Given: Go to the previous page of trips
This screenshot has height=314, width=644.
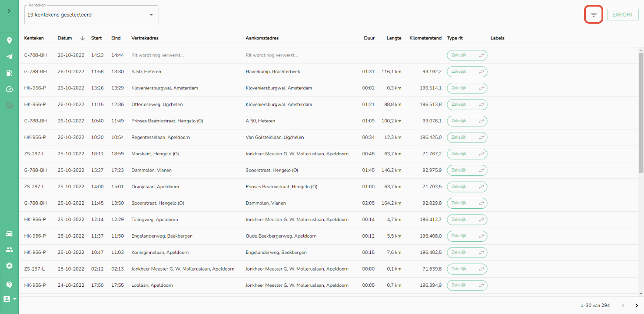Looking at the screenshot, I should coord(623,305).
